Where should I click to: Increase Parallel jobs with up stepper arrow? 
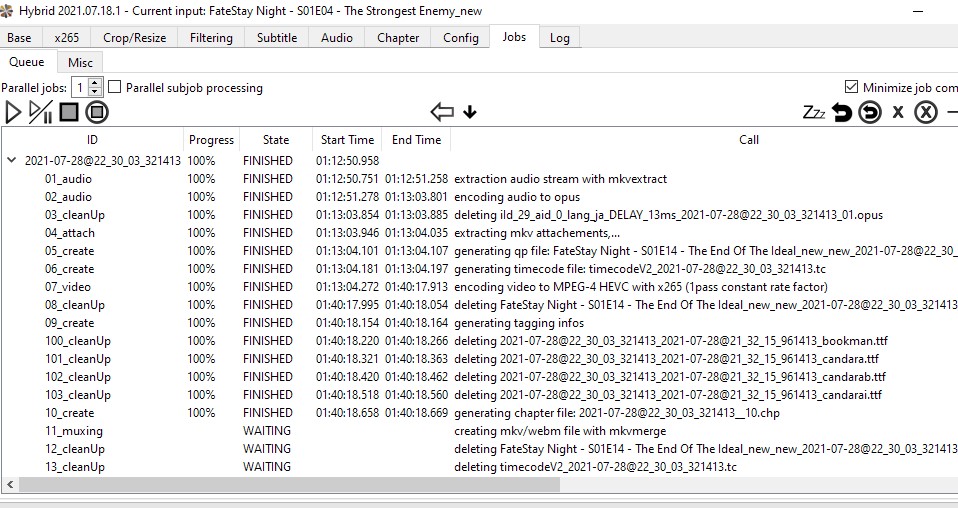click(95, 83)
